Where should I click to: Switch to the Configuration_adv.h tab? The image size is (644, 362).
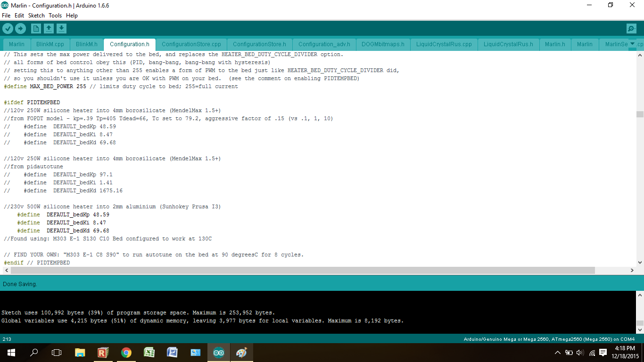point(324,44)
